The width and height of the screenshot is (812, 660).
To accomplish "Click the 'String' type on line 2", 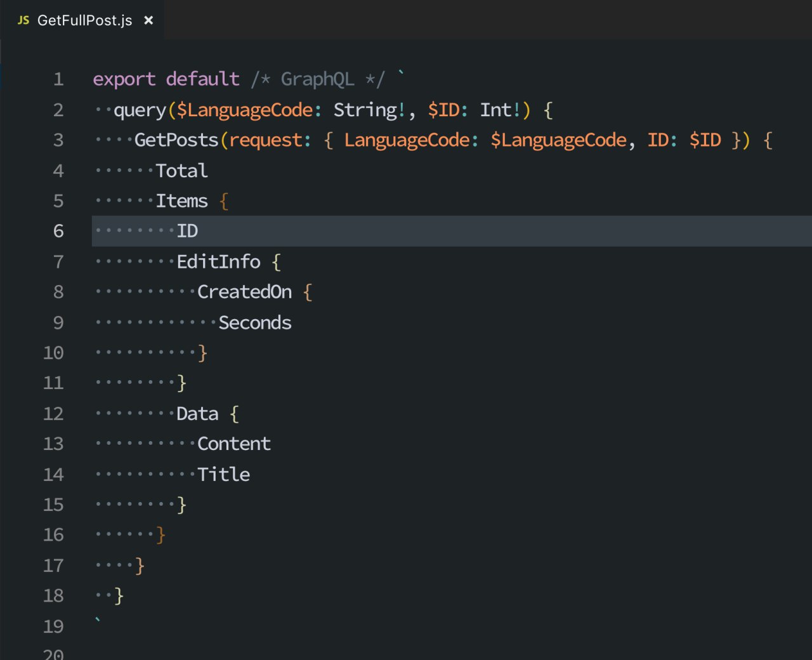I will coord(365,110).
